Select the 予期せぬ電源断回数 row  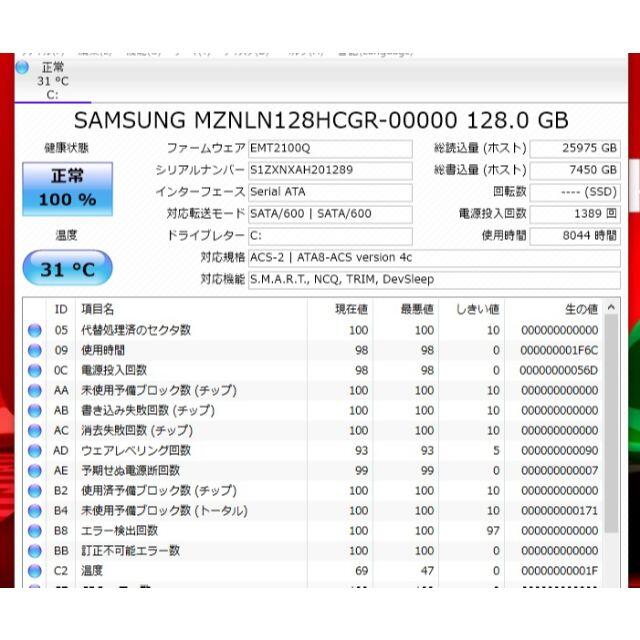313,471
